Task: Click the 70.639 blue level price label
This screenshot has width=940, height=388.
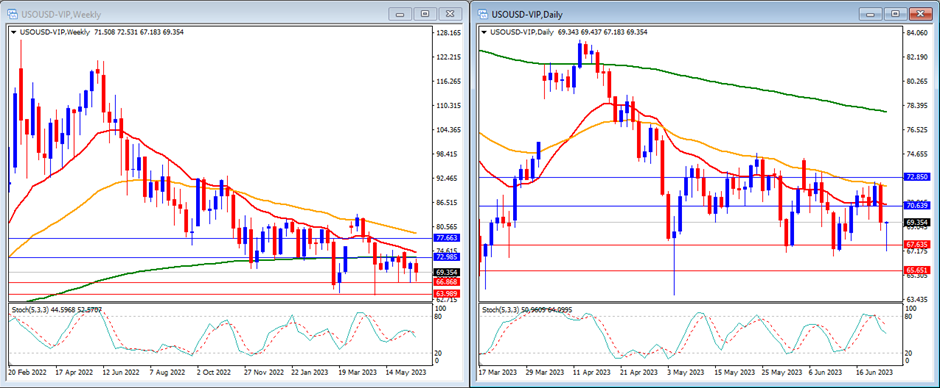Action: [x=917, y=206]
